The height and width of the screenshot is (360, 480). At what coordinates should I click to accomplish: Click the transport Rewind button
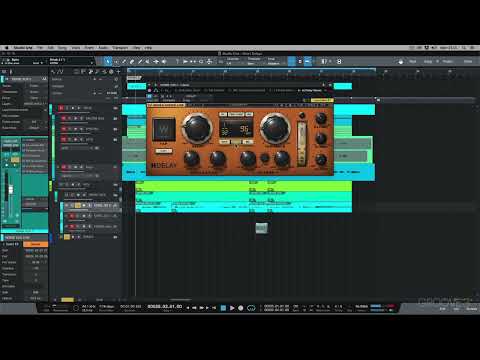point(195,308)
